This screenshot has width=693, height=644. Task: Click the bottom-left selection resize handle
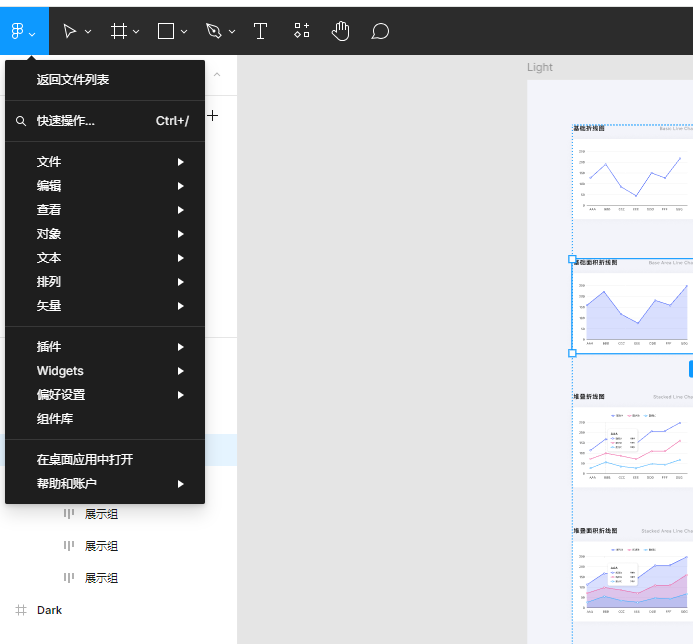tap(572, 353)
